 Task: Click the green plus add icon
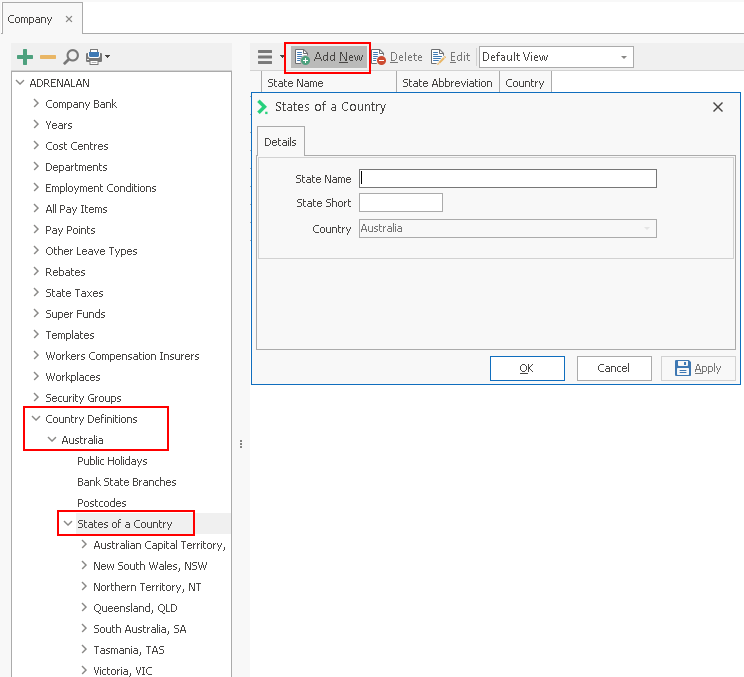pyautogui.click(x=26, y=57)
